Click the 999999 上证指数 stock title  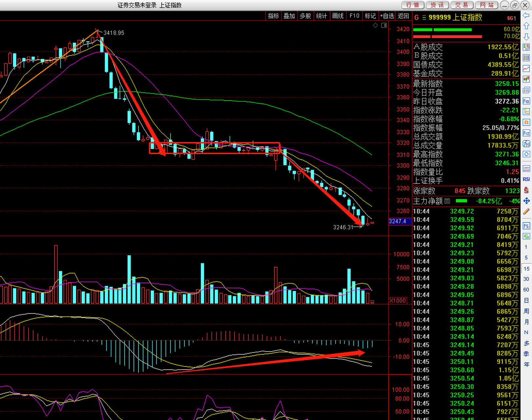455,17
